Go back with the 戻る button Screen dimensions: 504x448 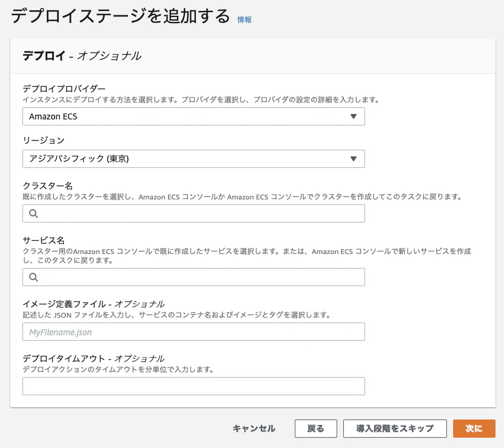(315, 429)
